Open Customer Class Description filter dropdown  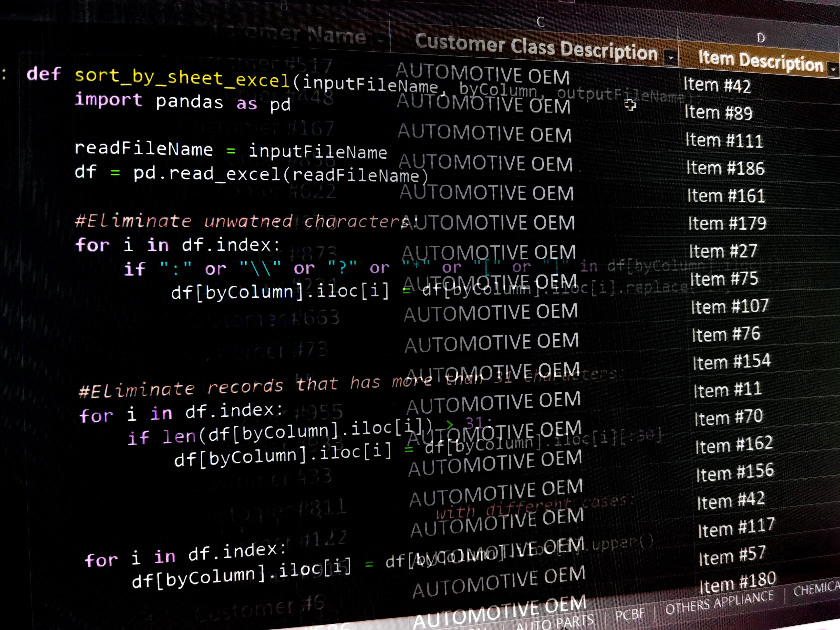click(x=671, y=58)
